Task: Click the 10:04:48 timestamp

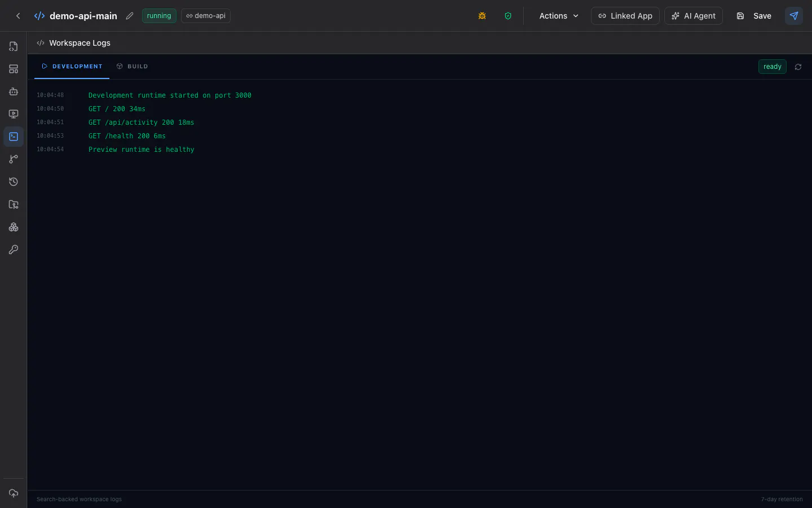Action: (50, 95)
